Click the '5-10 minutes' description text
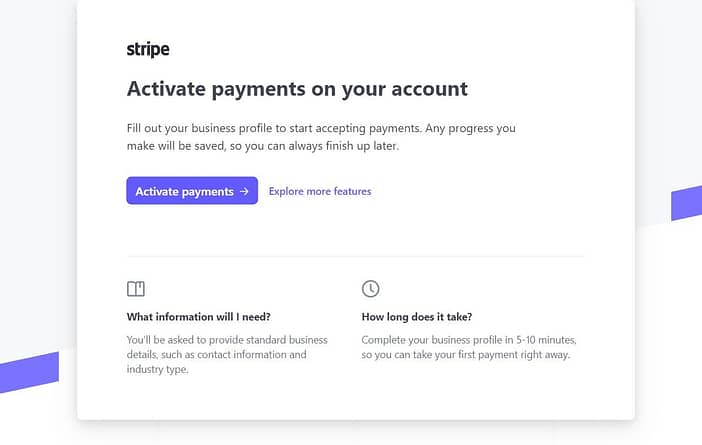 pyautogui.click(x=469, y=347)
